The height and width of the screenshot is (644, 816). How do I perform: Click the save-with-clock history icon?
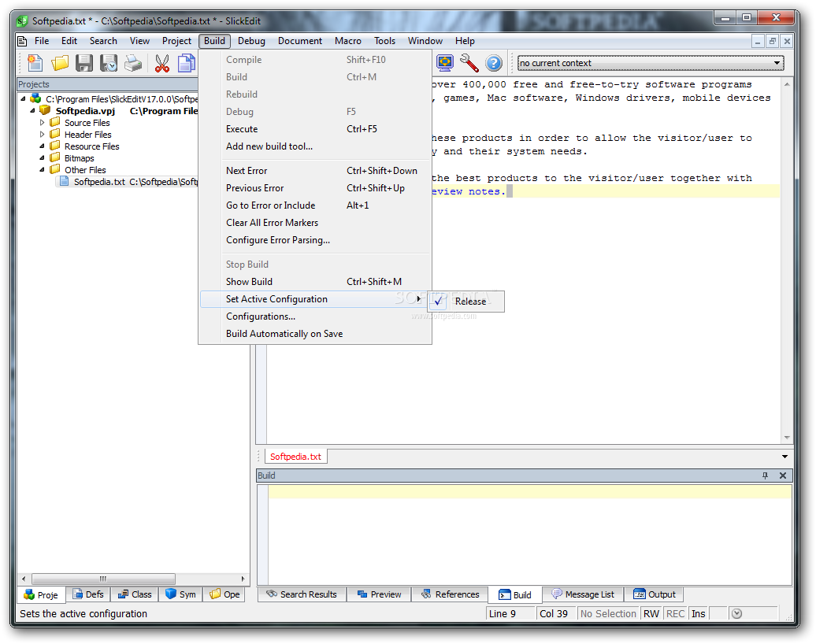[x=109, y=63]
